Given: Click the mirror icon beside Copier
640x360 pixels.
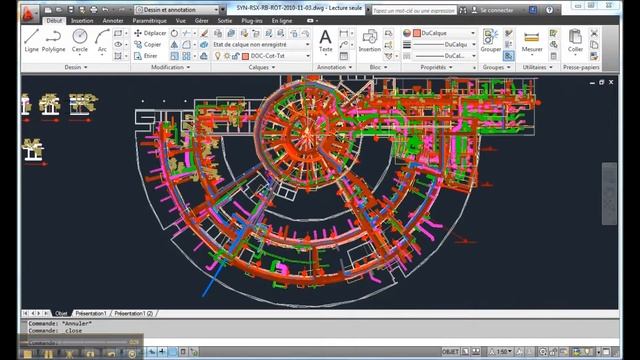Looking at the screenshot, I should (x=174, y=44).
